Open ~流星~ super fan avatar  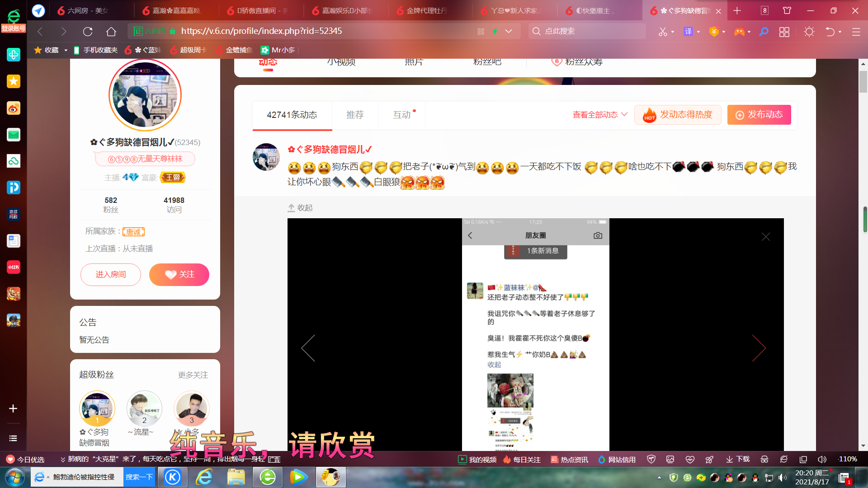click(144, 408)
